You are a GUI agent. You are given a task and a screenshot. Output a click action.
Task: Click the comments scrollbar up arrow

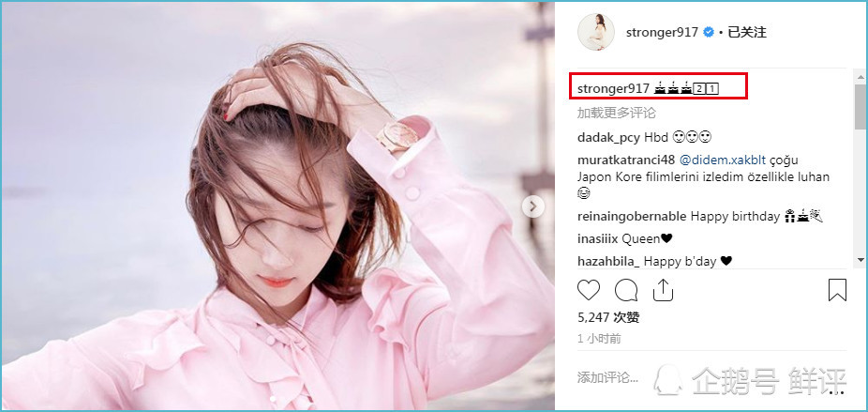(x=861, y=77)
